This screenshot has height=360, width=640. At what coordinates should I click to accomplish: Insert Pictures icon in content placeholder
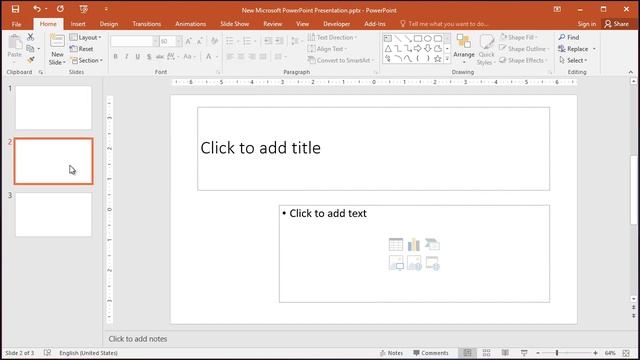point(396,263)
